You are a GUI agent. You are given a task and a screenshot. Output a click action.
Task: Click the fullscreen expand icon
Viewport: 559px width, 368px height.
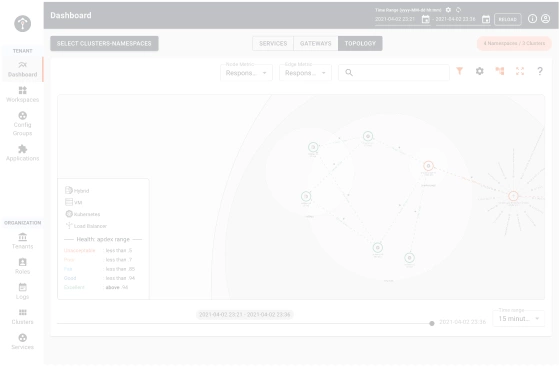[520, 71]
